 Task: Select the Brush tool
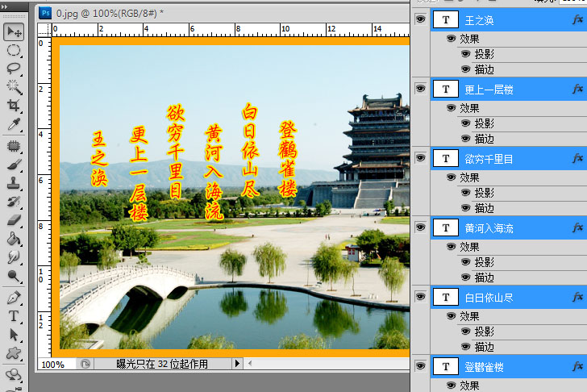14,164
